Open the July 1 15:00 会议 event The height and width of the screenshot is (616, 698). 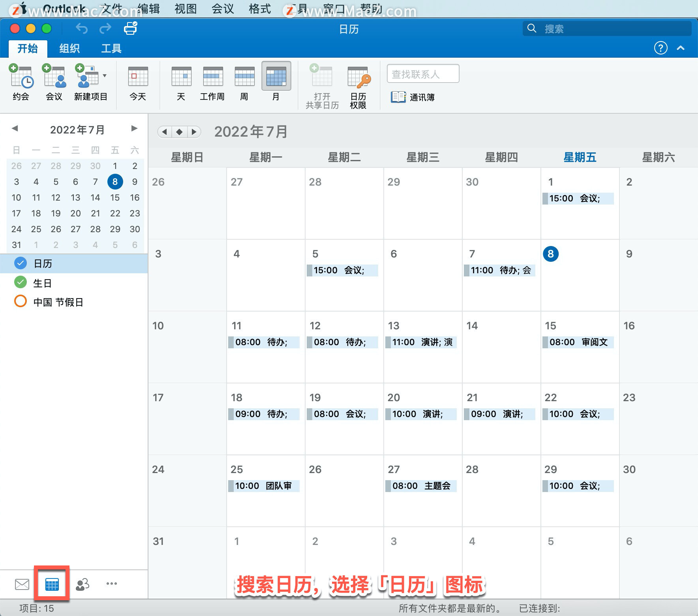click(x=578, y=198)
